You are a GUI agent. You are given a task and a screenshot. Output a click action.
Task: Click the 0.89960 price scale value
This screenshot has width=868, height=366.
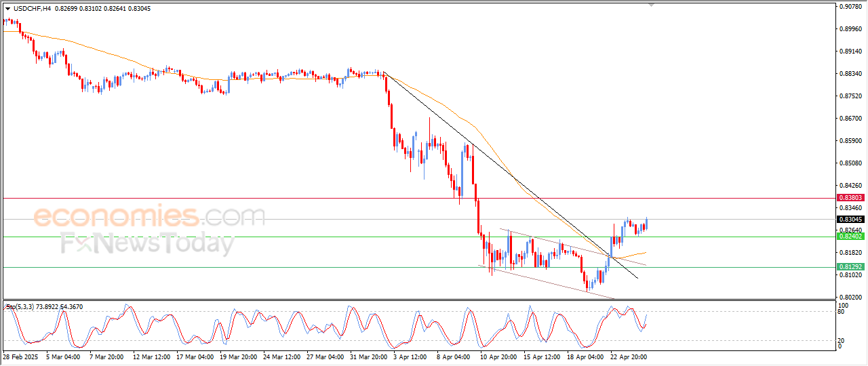851,29
